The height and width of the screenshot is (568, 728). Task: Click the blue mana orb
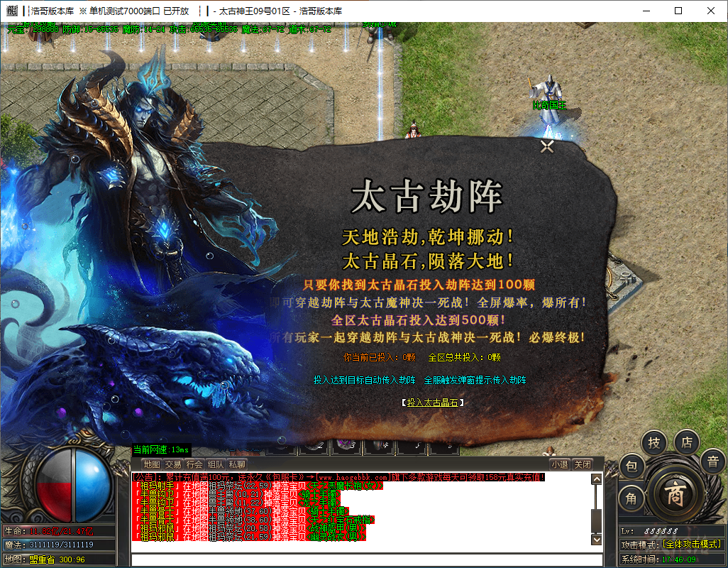(92, 486)
